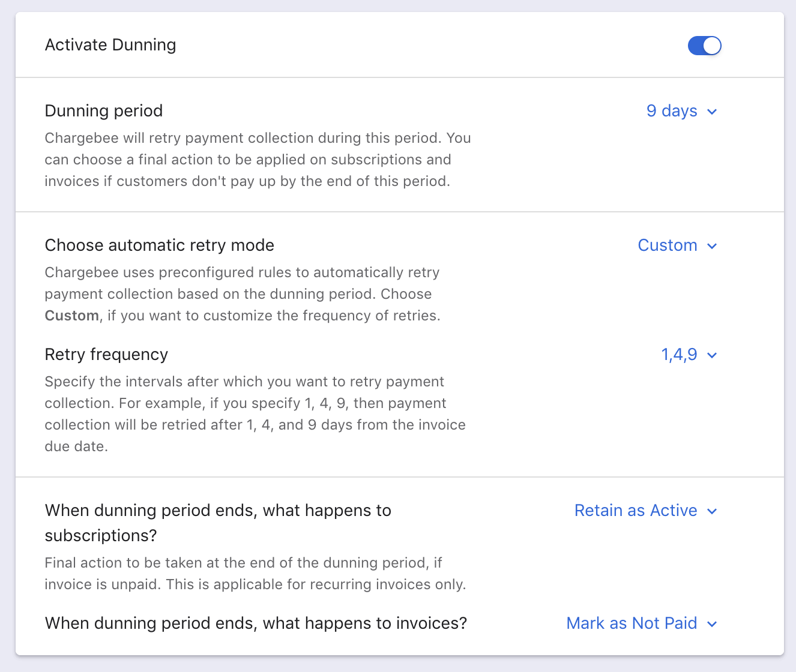This screenshot has width=796, height=672.
Task: Click the Choose automatic retry mode heading
Action: [x=159, y=245]
